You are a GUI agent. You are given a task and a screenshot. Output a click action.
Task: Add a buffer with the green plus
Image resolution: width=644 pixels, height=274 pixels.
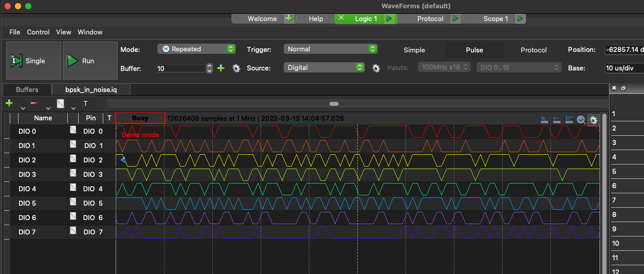(221, 68)
